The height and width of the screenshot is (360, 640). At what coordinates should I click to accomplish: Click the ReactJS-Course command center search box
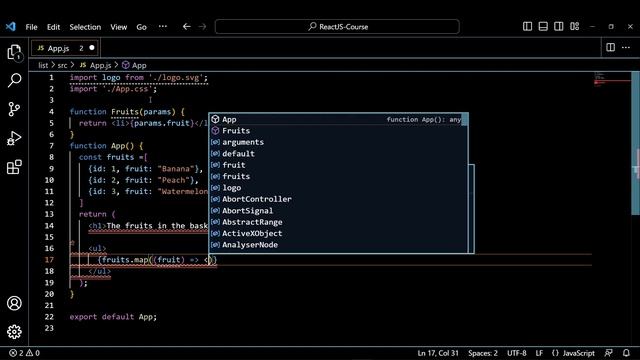coord(337,27)
